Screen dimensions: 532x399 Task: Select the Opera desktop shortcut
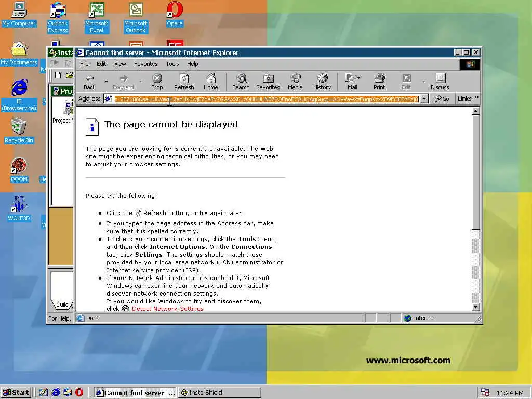tap(175, 14)
